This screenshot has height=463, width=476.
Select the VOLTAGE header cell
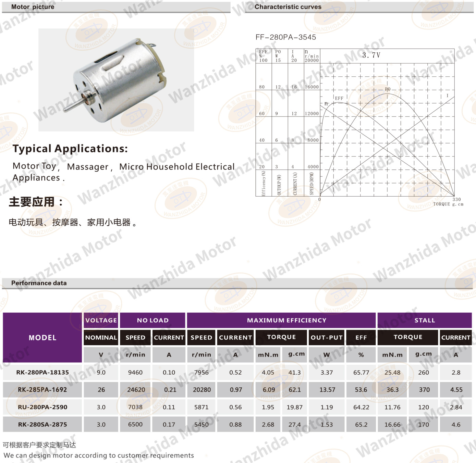pos(101,321)
